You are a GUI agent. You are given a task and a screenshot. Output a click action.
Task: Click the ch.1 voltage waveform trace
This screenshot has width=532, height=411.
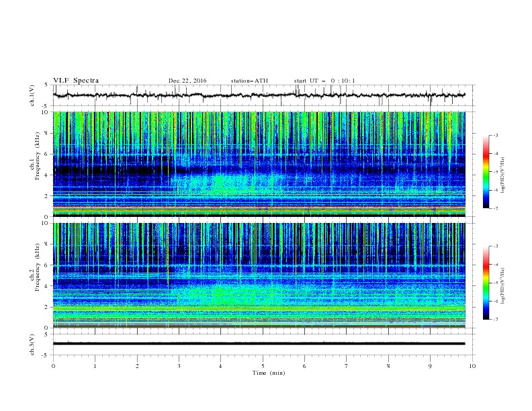coord(259,95)
